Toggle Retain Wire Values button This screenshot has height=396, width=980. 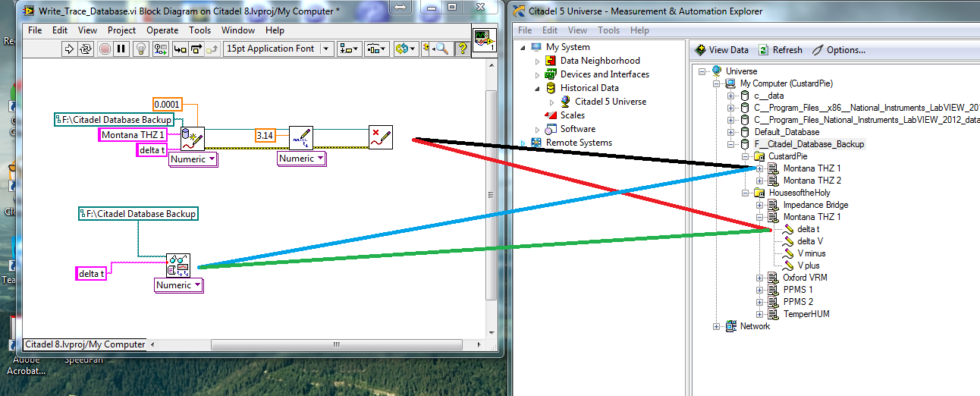tap(160, 49)
